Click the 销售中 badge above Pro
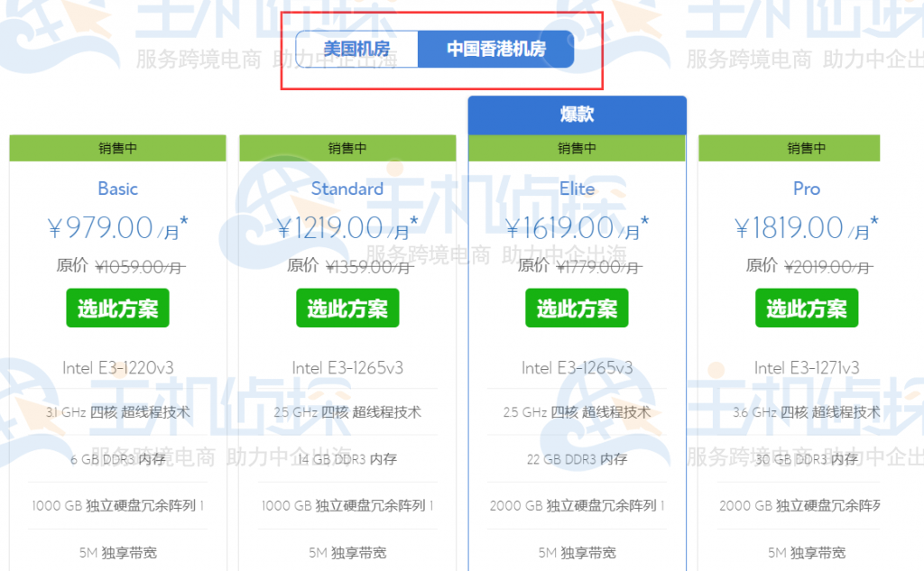Screen dimensions: 924x571 (807, 149)
